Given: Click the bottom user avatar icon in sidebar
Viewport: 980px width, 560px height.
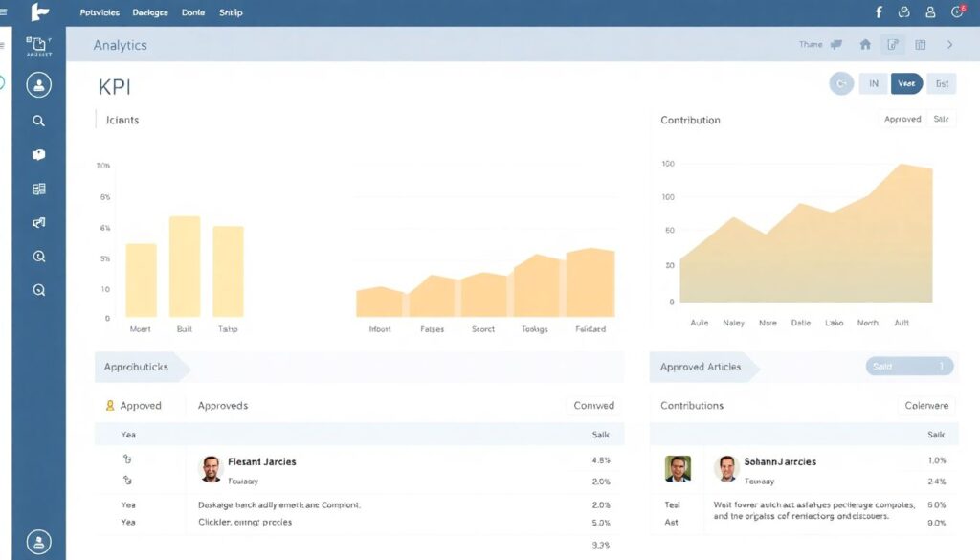Looking at the screenshot, I should point(39,541).
